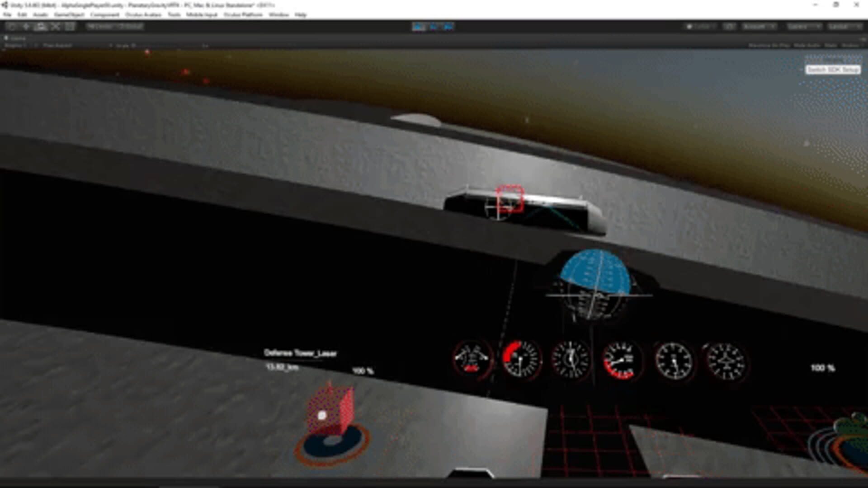This screenshot has height=488, width=868.
Task: Click the Pause button
Action: (434, 27)
